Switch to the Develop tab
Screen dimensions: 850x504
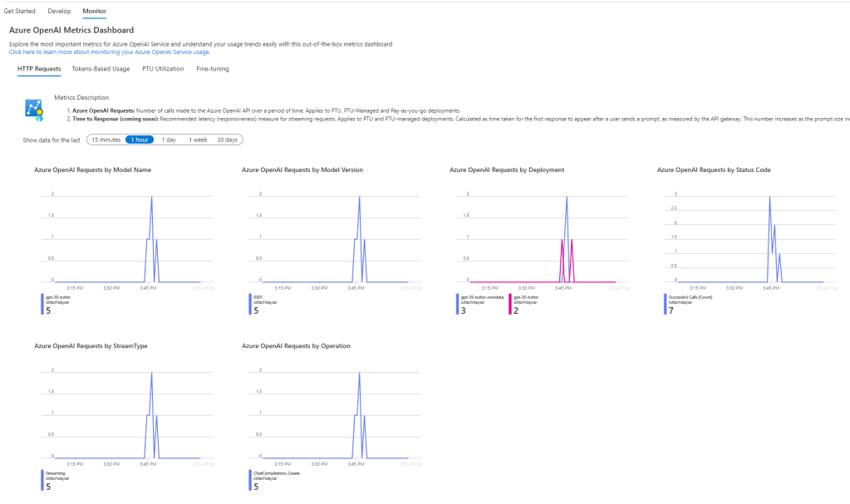(59, 11)
